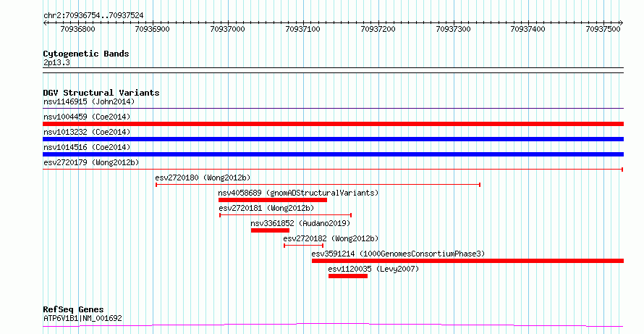Open variant esv2720180 (Wong2012b) label
This screenshot has height=334, width=644.
(x=203, y=178)
